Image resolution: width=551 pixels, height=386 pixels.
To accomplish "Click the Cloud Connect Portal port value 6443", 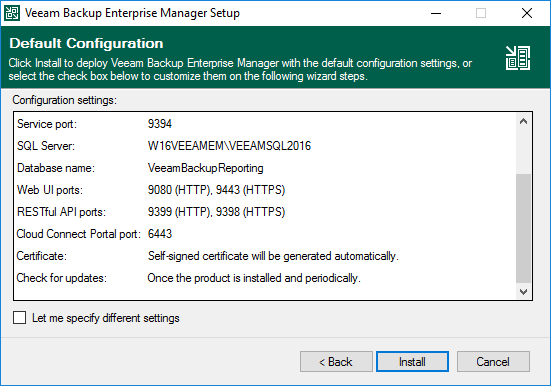I will pyautogui.click(x=160, y=234).
